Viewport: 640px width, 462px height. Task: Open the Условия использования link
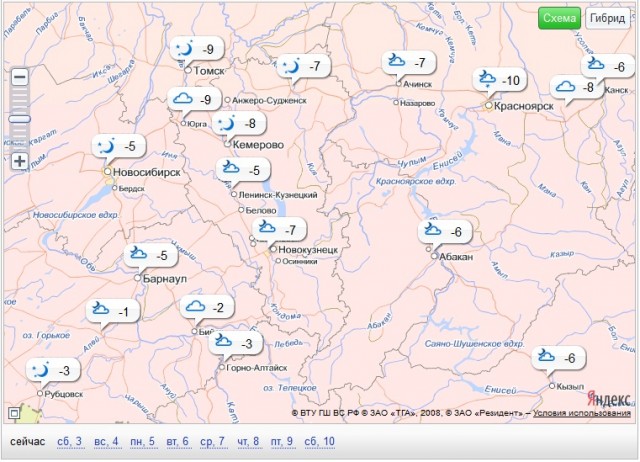pos(582,413)
